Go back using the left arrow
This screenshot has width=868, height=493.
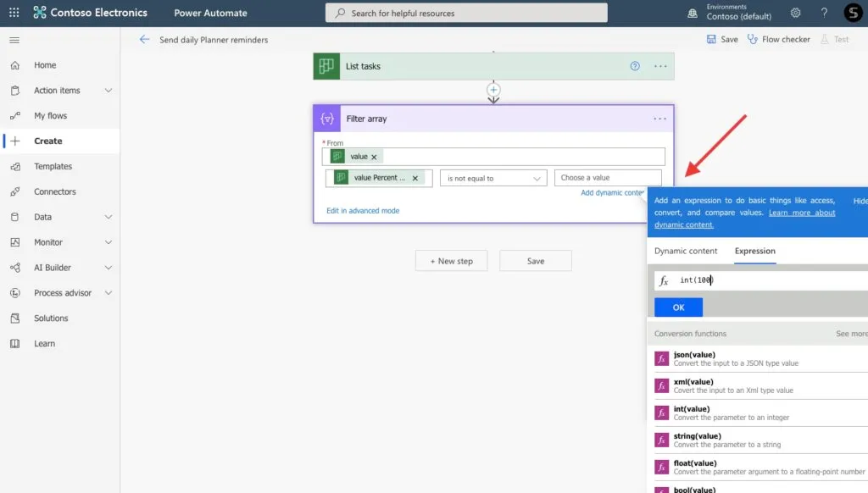click(x=144, y=39)
